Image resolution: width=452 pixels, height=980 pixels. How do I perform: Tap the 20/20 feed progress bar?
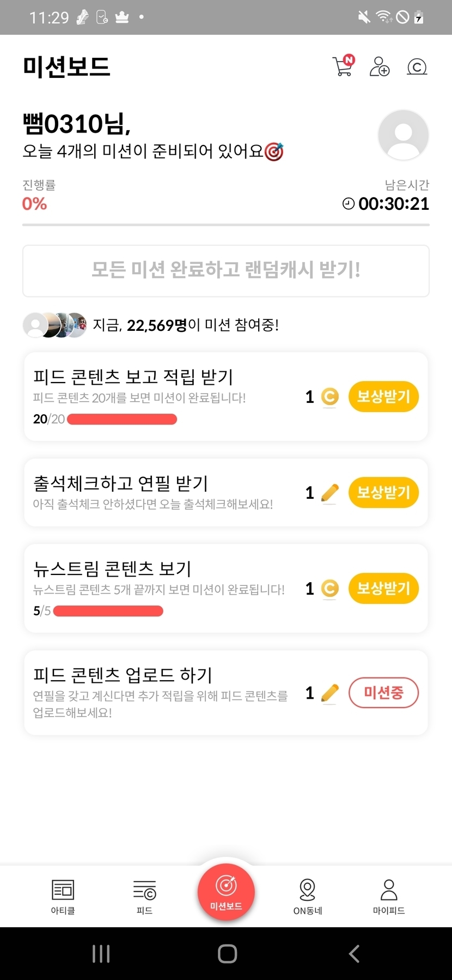[122, 419]
